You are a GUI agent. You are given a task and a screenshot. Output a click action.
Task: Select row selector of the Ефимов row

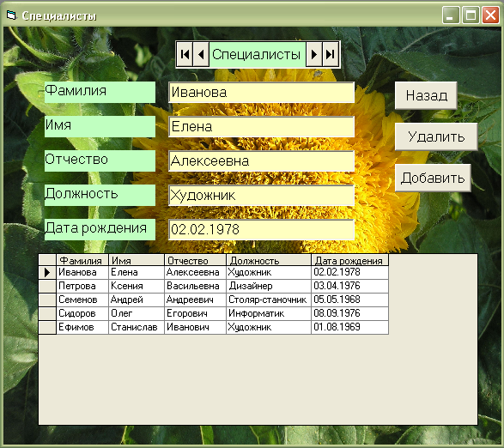pyautogui.click(x=47, y=328)
